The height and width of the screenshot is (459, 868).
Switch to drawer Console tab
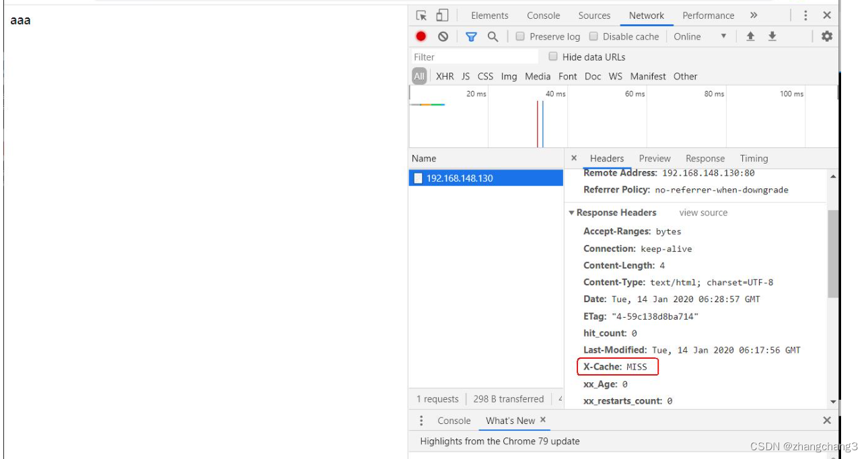click(x=454, y=421)
